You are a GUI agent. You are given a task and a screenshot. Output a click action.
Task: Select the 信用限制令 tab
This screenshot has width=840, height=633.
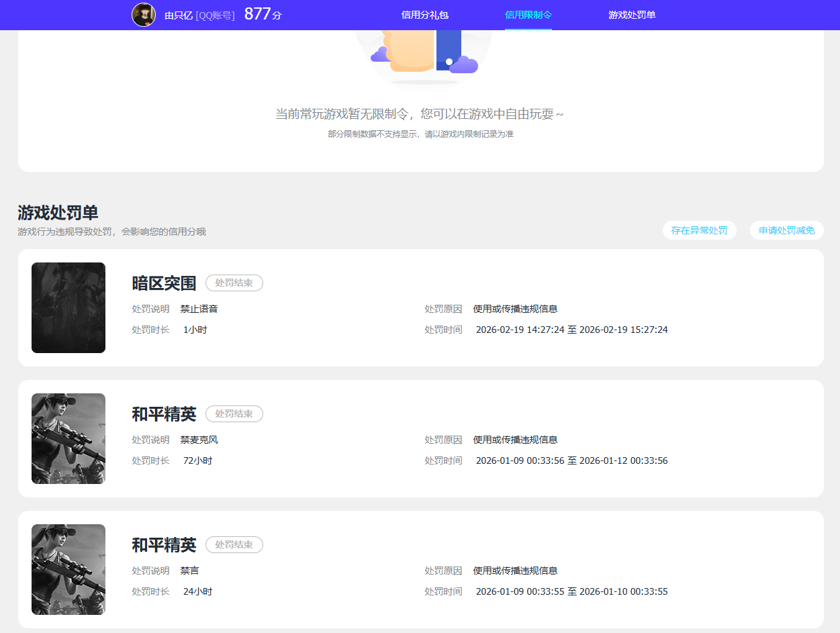click(x=528, y=15)
